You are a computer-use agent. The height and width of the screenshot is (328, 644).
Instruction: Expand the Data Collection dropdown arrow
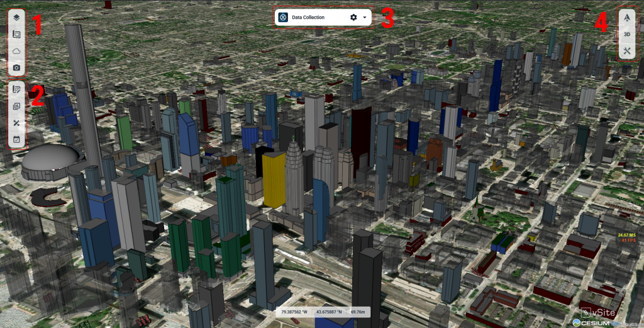pyautogui.click(x=365, y=17)
